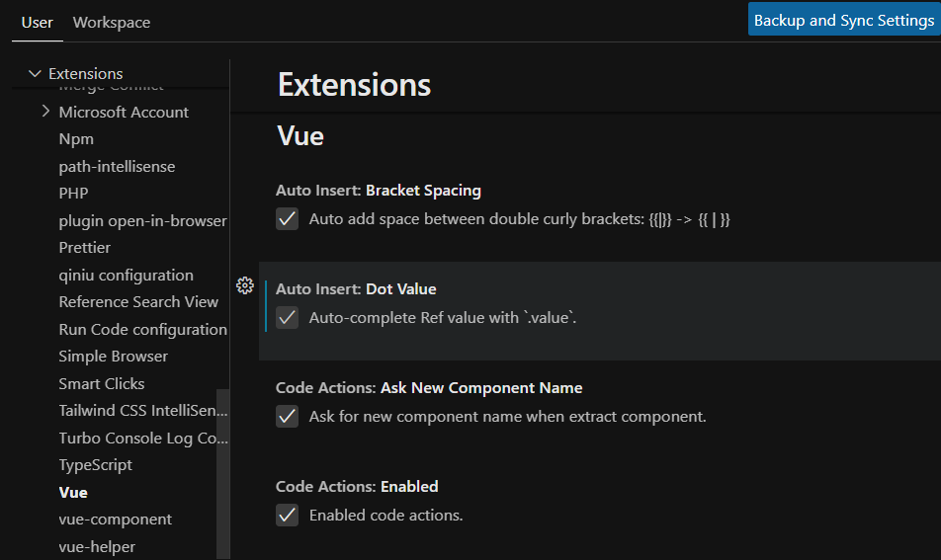
Task: Uncheck the Enabled code actions checkbox
Action: [x=288, y=516]
